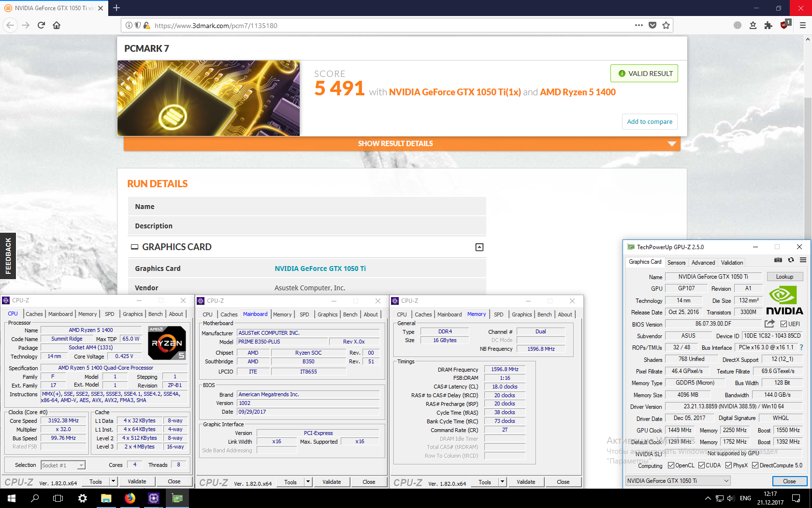
Task: Click Validate in the leftmost CPU-Z window
Action: (137, 481)
